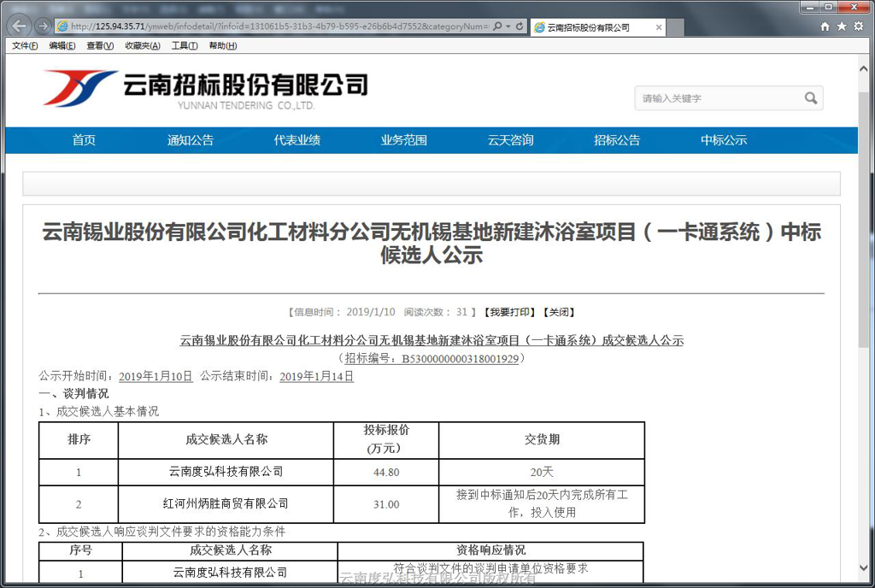The height and width of the screenshot is (588, 875).
Task: Open the 通知公告 navigation item
Action: [x=191, y=140]
